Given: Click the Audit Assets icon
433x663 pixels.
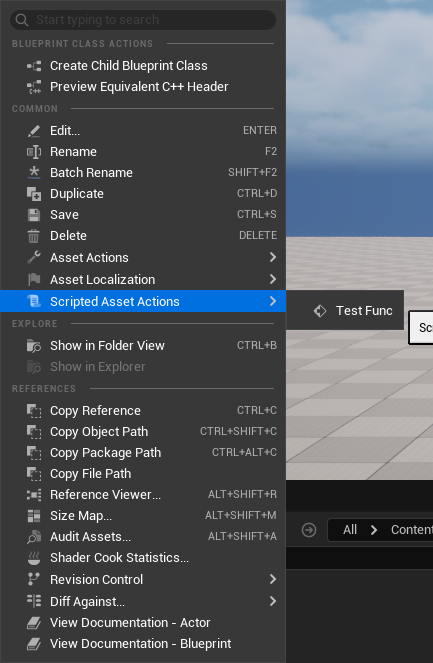Looking at the screenshot, I should (34, 537).
